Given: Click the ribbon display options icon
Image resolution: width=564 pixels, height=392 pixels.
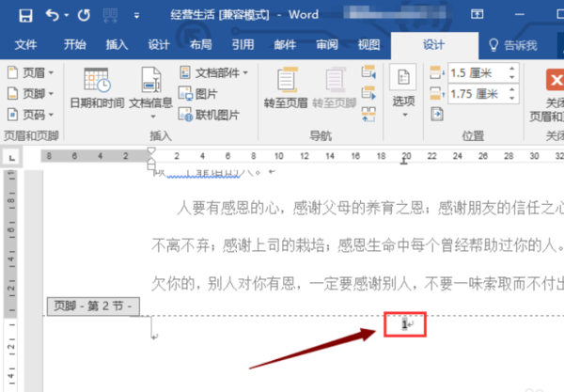Looking at the screenshot, I should coord(477,14).
